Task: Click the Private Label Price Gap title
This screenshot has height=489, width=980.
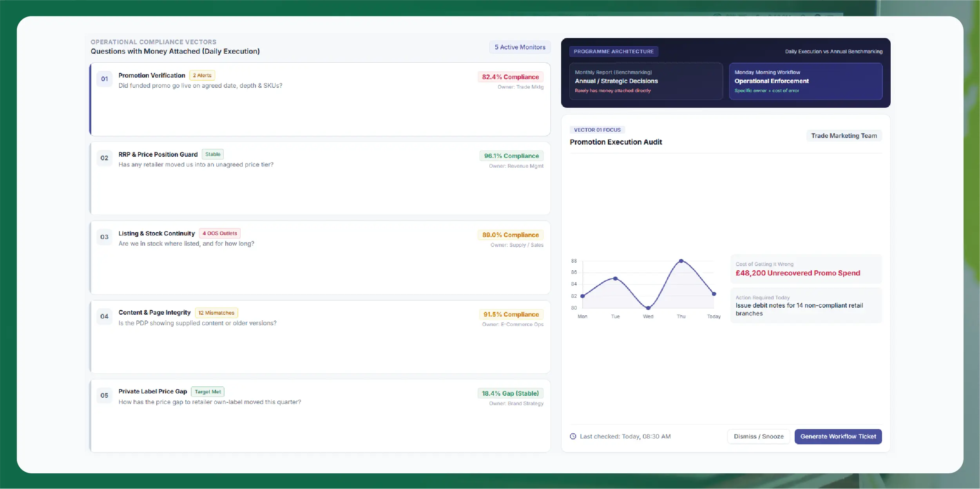Action: [153, 391]
